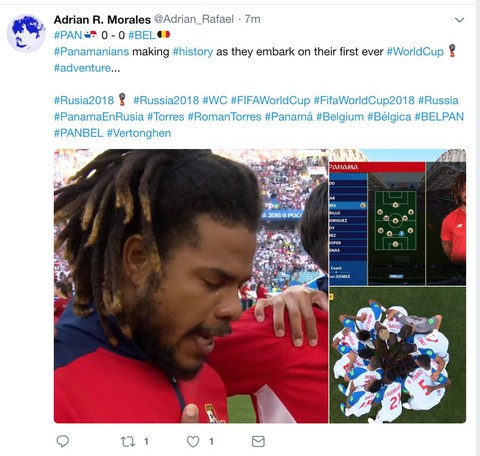The width and height of the screenshot is (480, 456).
Task: Select the #history hashtag
Action: [x=193, y=52]
